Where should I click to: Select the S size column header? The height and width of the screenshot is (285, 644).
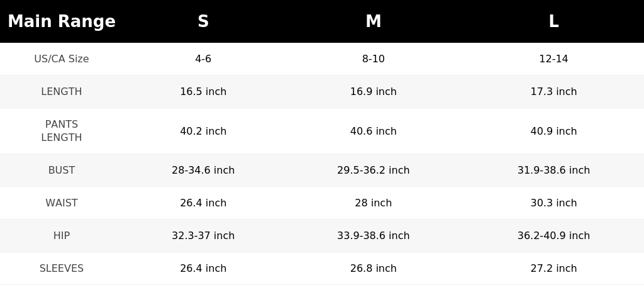(x=203, y=21)
